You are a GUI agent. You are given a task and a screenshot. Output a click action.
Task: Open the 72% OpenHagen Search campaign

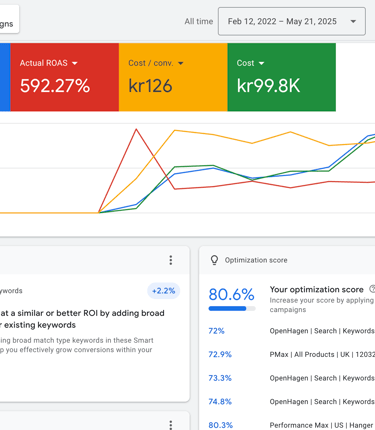point(322,331)
